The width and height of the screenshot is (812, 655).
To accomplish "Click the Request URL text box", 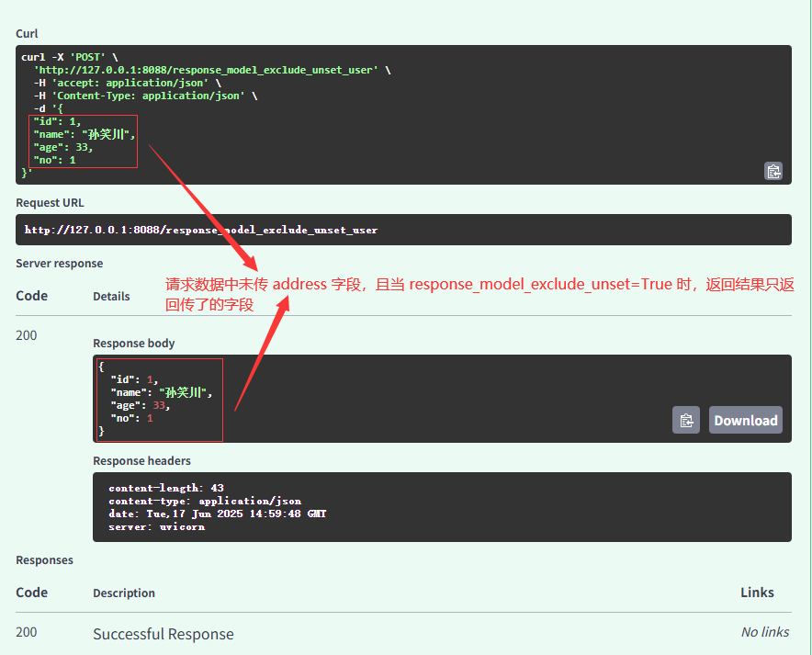I will pos(403,230).
